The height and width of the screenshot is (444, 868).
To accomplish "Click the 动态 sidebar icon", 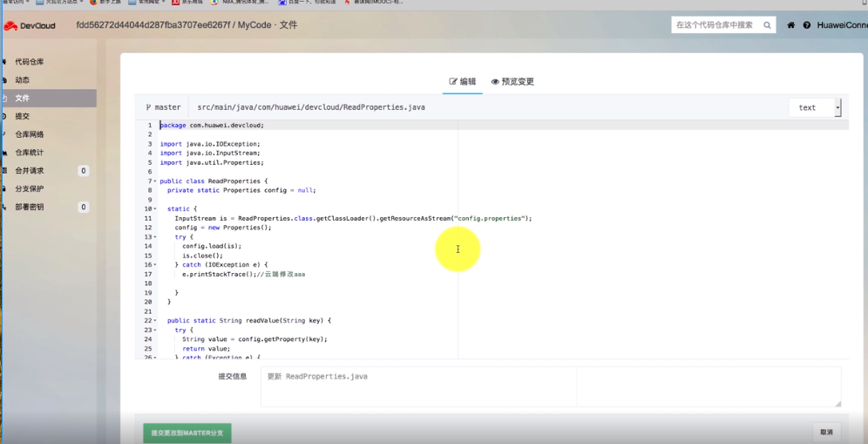I will 4,80.
